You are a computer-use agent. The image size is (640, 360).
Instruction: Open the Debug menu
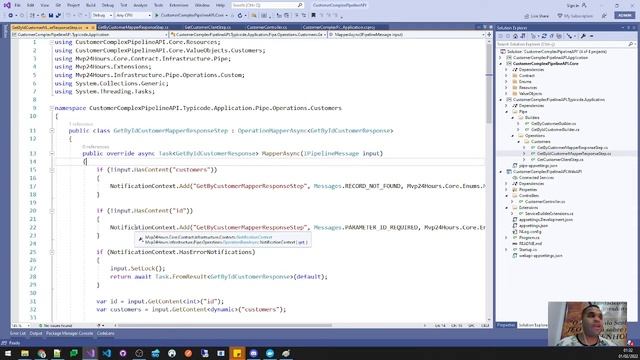pyautogui.click(x=108, y=5)
